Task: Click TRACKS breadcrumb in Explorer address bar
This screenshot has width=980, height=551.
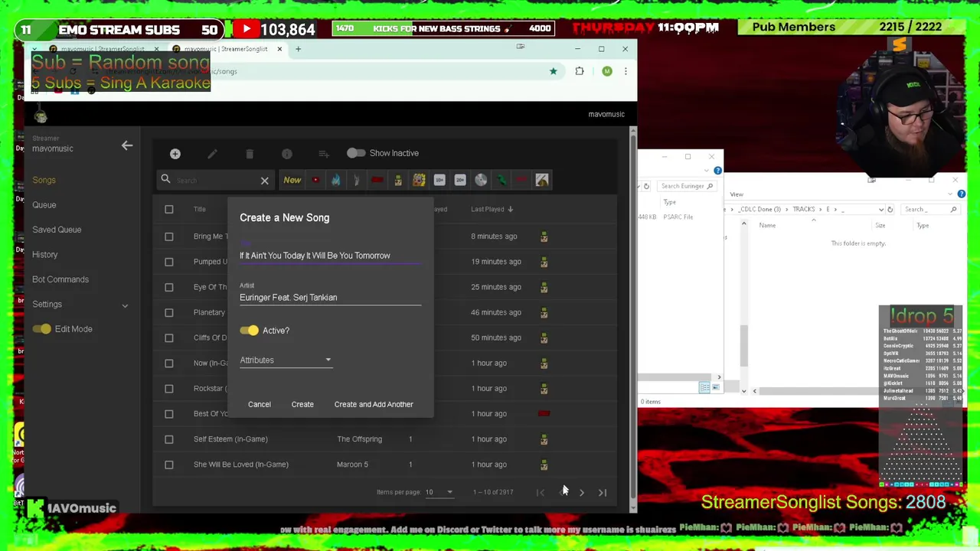Action: (803, 209)
